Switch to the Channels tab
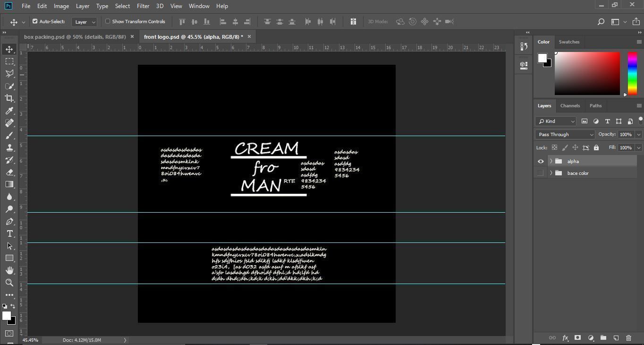The width and height of the screenshot is (644, 345). coord(570,106)
